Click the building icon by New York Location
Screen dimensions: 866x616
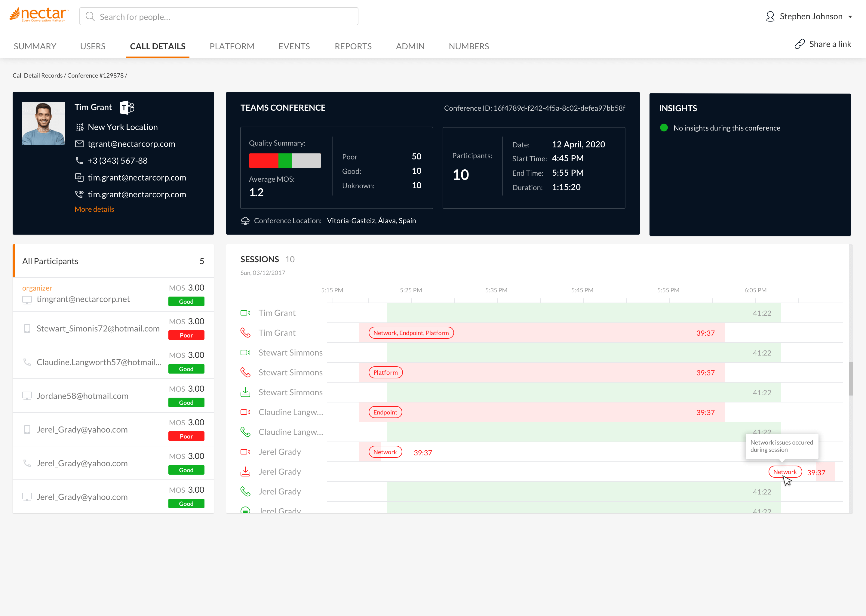[79, 127]
